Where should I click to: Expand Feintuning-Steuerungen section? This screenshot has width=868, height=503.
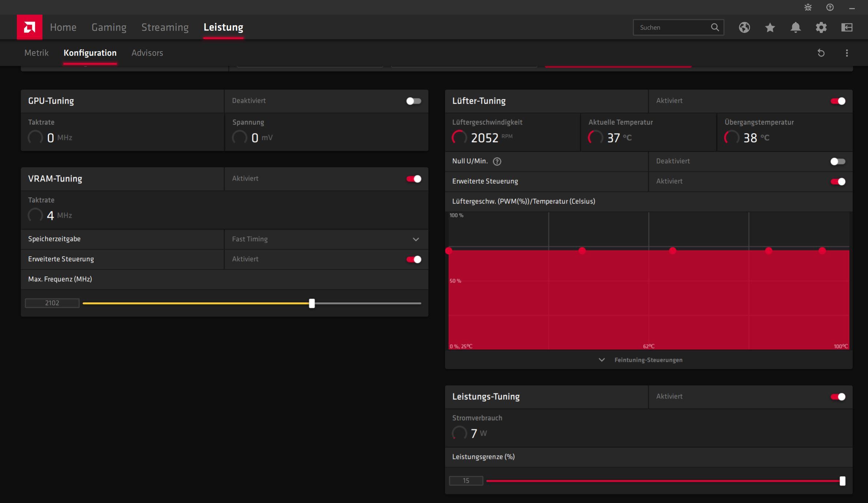pyautogui.click(x=648, y=360)
